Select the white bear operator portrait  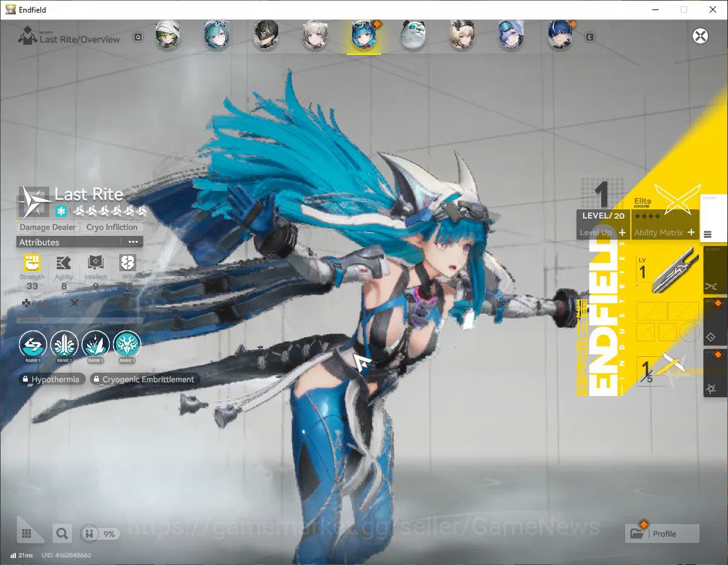(x=413, y=35)
